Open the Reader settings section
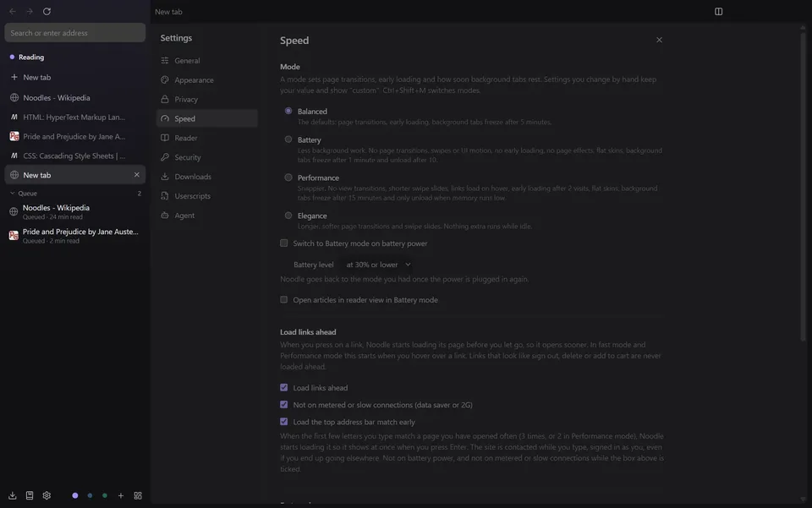 [206, 138]
